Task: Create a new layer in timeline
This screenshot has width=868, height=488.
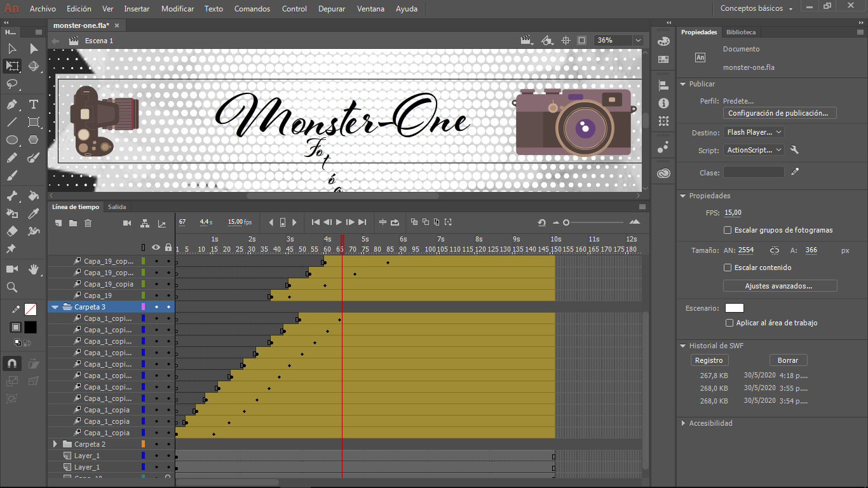Action: 58,223
